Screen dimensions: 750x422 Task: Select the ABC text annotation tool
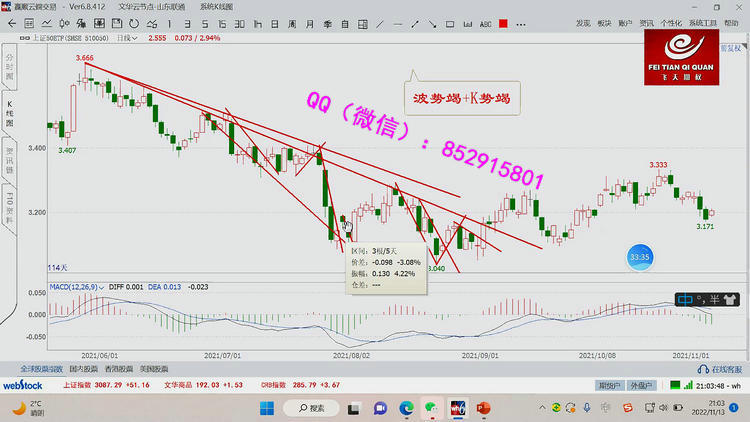(486, 22)
